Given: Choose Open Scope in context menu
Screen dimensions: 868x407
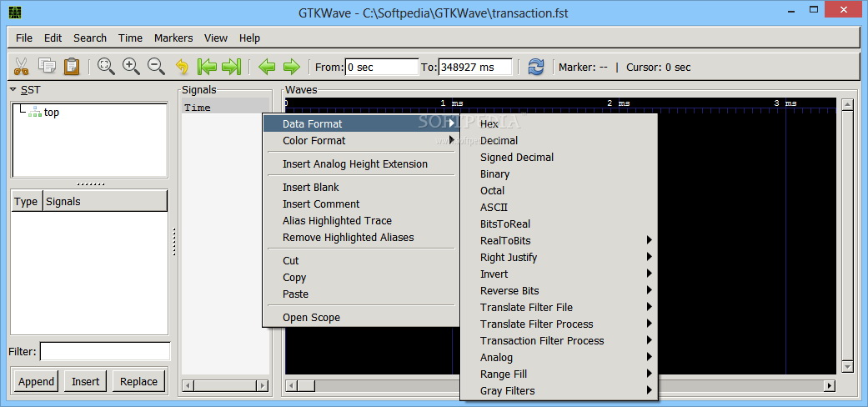Looking at the screenshot, I should click(x=361, y=317).
